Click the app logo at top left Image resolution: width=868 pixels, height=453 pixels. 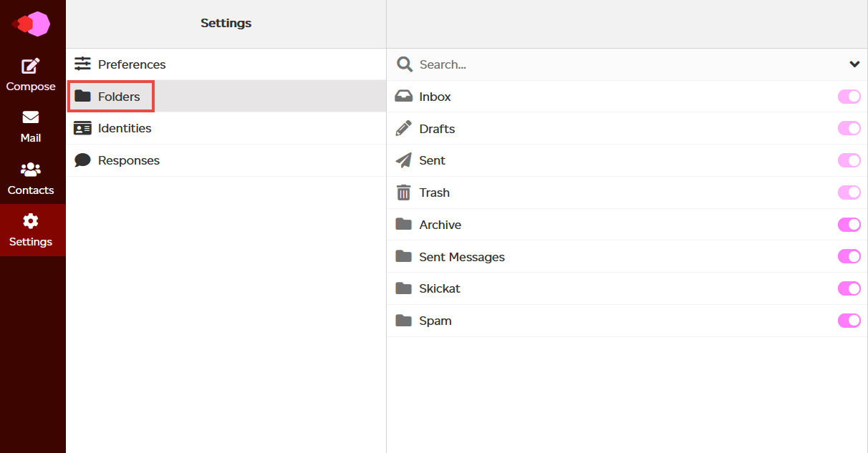[x=31, y=23]
